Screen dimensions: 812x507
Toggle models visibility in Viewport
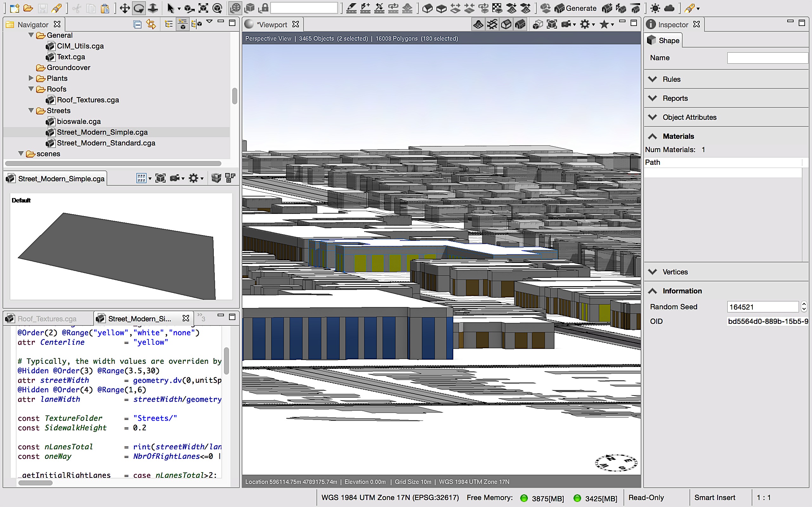tap(520, 24)
